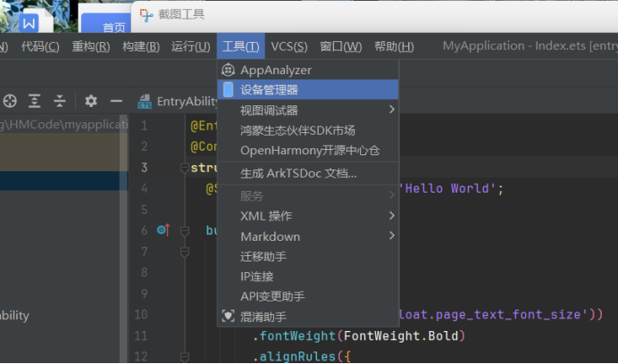Viewport: 618px width, 364px height.
Task: Choose 生成 ArkTSDoc 文档...
Action: pos(308,173)
